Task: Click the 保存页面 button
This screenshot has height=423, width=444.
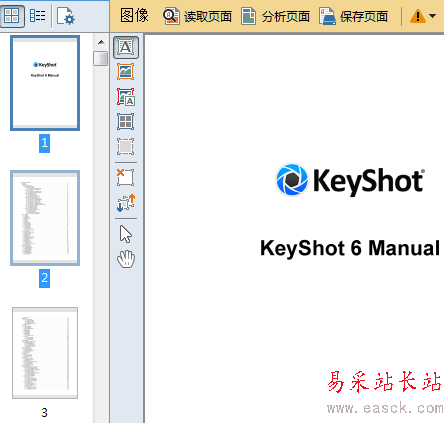Action: [x=354, y=16]
